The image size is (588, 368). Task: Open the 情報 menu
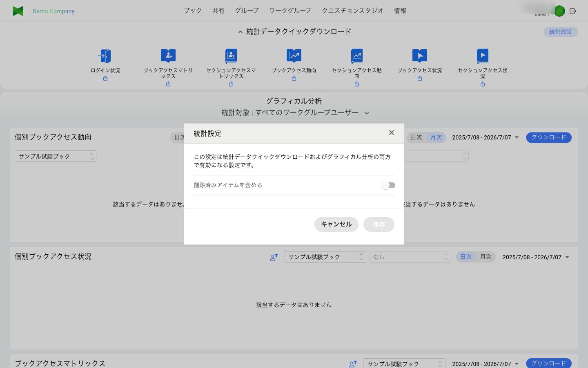400,11
